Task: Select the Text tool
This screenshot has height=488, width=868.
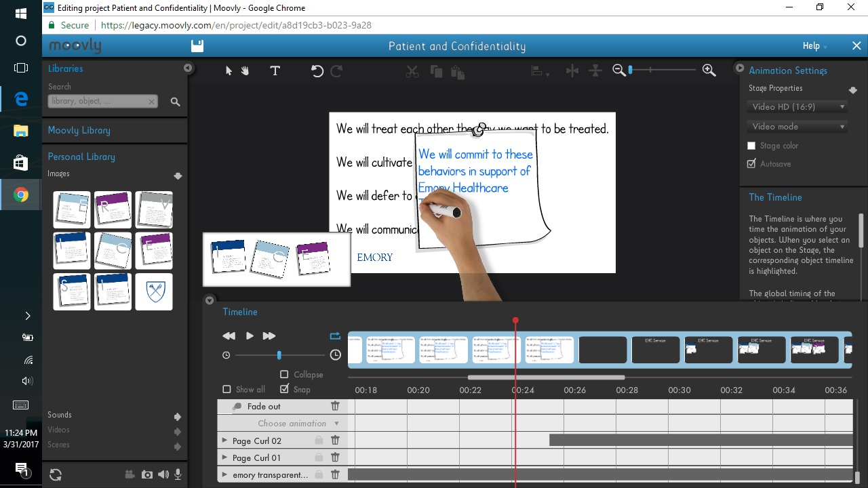Action: click(275, 70)
